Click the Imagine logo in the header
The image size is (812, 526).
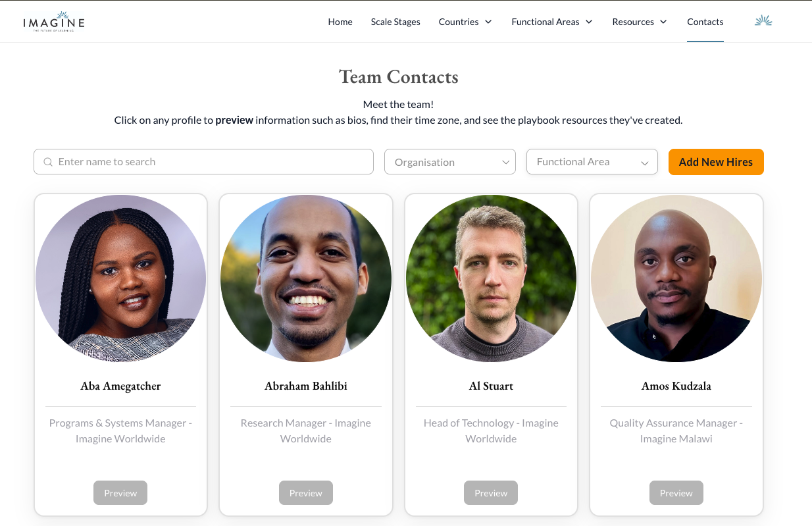(54, 21)
